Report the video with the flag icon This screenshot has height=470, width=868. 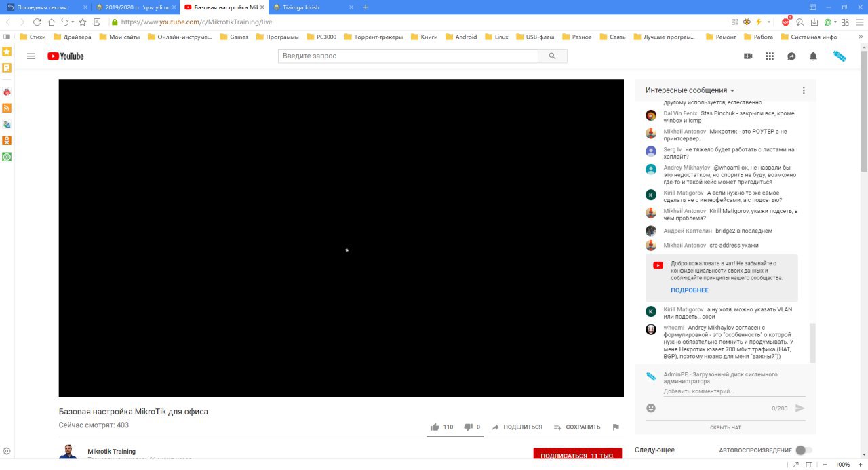coord(616,427)
